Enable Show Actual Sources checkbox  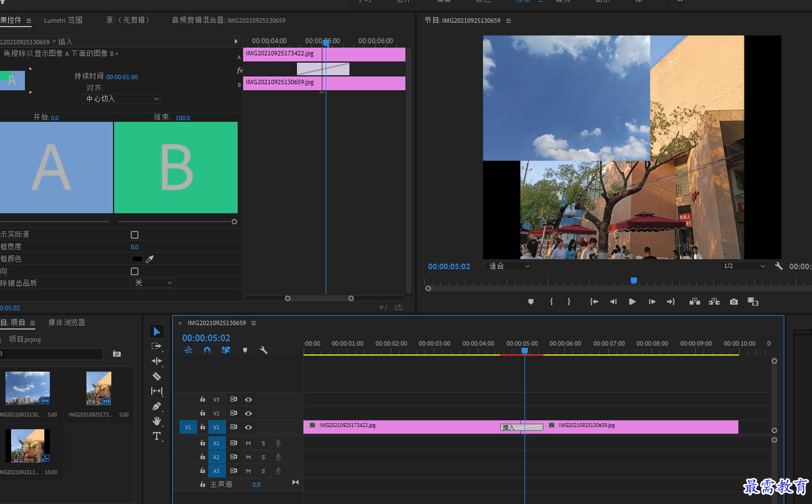(x=135, y=235)
